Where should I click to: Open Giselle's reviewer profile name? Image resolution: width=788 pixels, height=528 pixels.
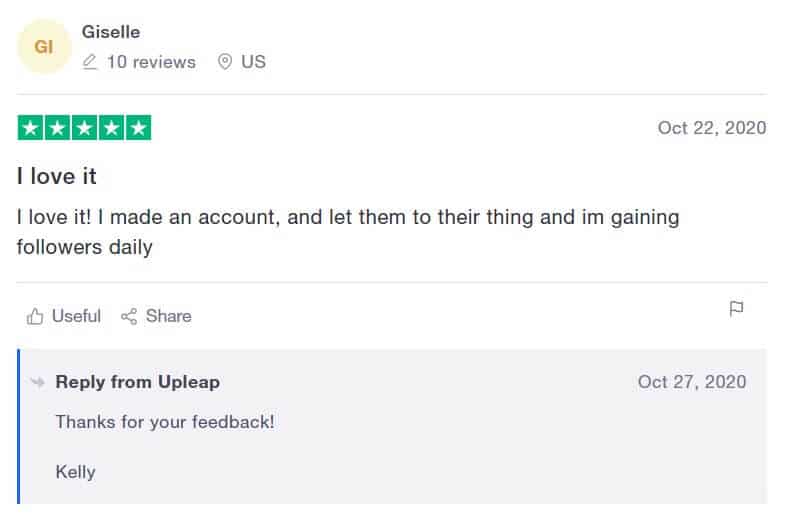[111, 32]
